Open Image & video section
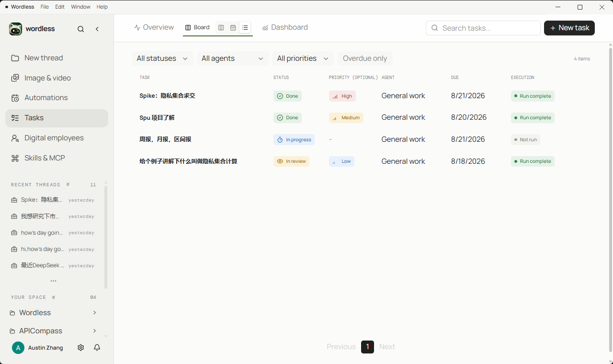 57,78
